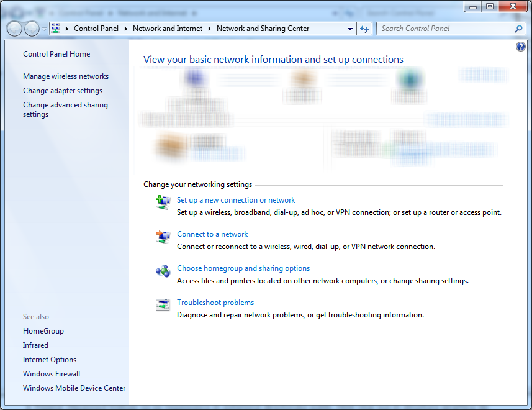This screenshot has width=532, height=410.
Task: Click the 'Diagnose and repair network problems' description
Action: 300,315
